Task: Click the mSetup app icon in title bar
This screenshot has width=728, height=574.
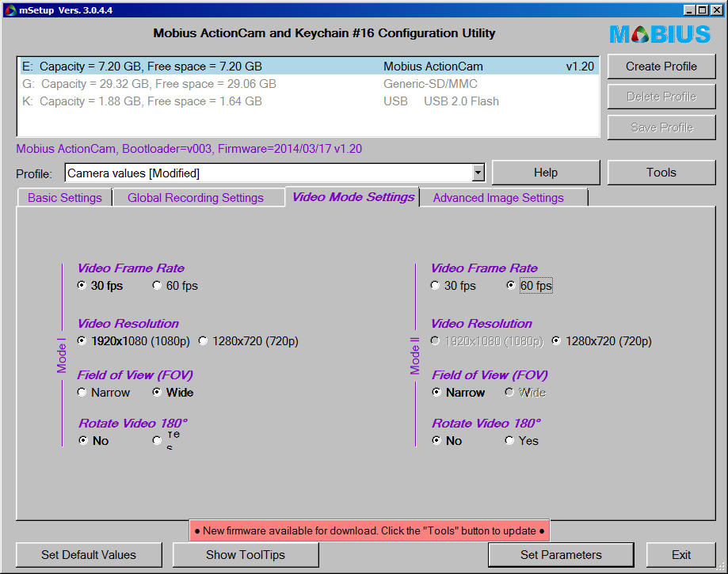Action: click(x=10, y=10)
